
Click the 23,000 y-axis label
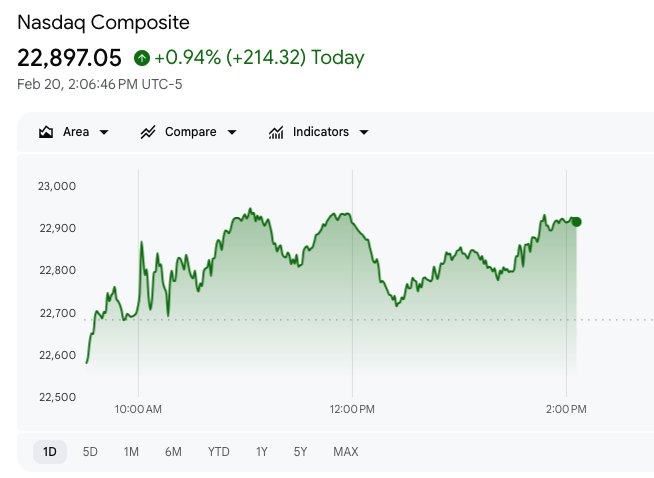tap(57, 186)
